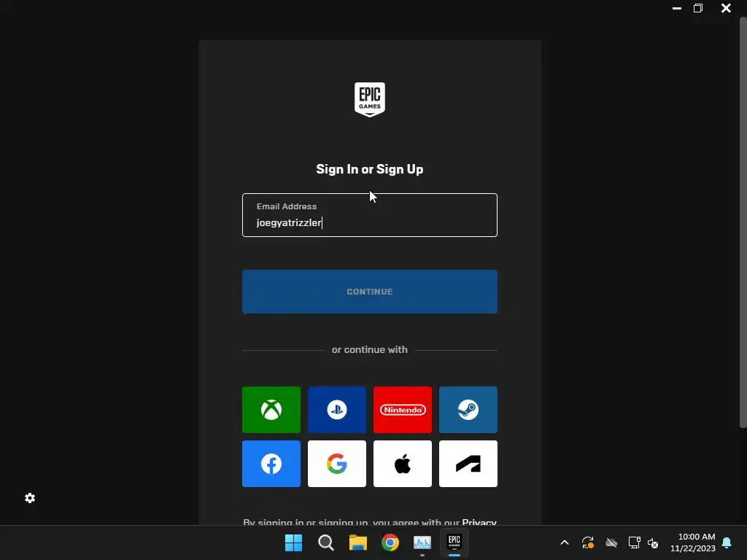Screen dimensions: 747x560
Task: Sign in with PlayStation Network
Action: 337,410
